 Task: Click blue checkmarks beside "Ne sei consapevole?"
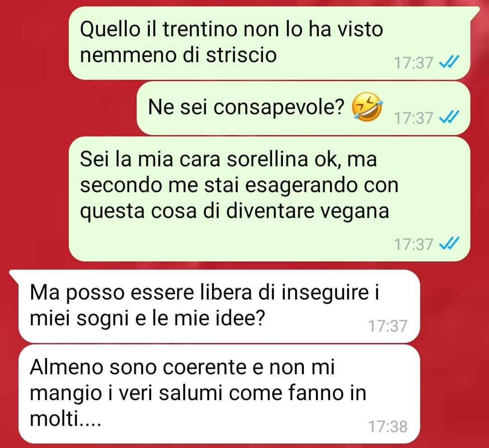click(x=449, y=118)
